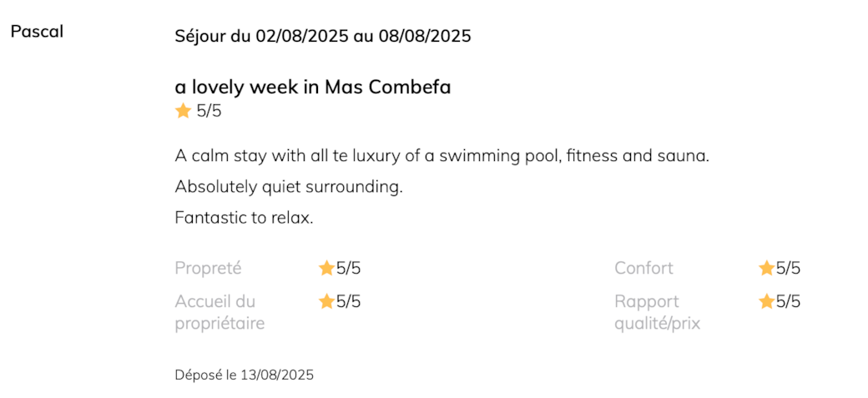Viewport: 868px width, 398px height.
Task: Click the stay dates line
Action: coord(323,36)
